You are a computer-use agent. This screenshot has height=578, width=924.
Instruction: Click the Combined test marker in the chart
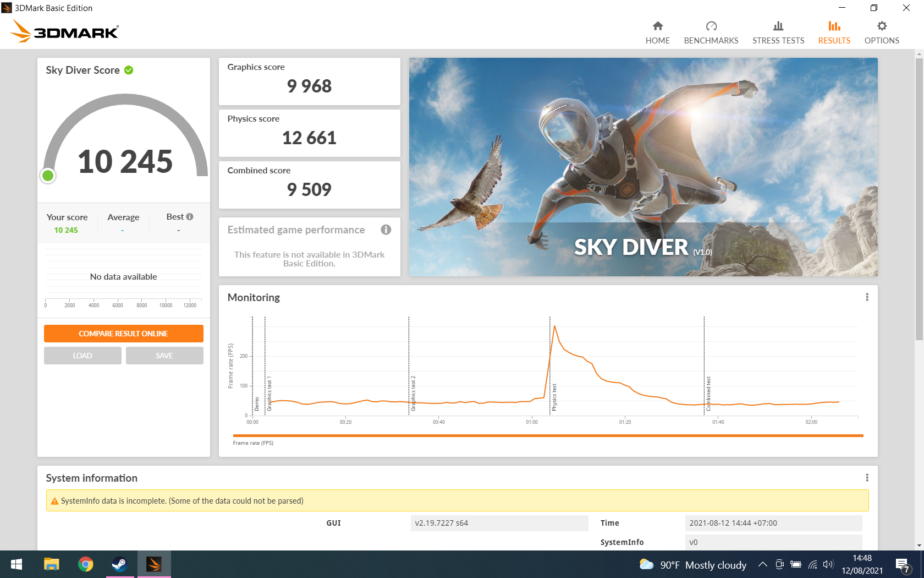pyautogui.click(x=708, y=394)
